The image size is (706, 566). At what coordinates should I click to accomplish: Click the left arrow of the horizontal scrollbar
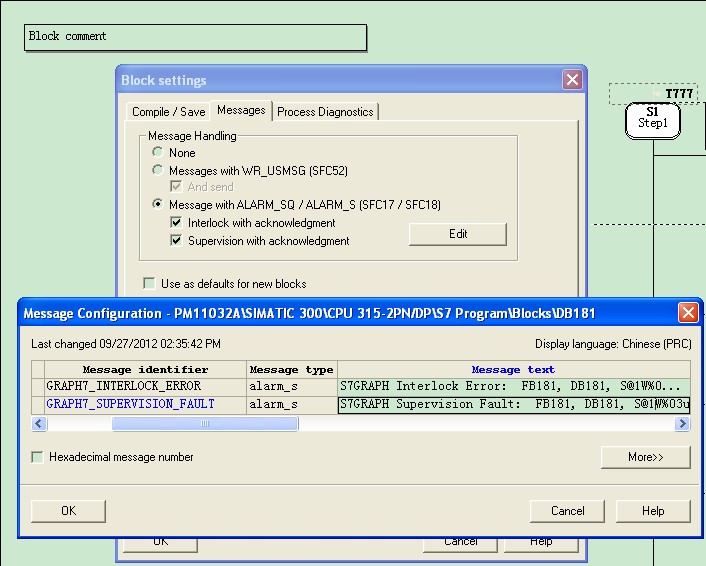(39, 423)
